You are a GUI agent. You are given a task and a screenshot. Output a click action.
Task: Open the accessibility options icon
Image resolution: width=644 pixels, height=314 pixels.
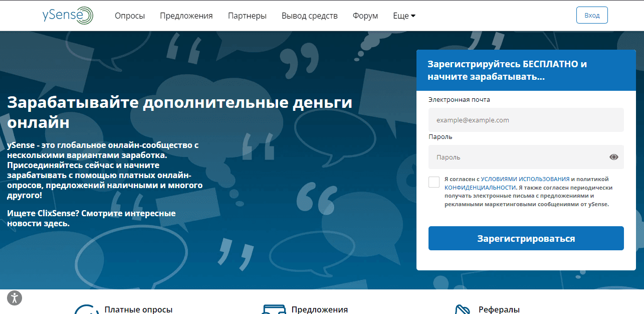(x=14, y=297)
